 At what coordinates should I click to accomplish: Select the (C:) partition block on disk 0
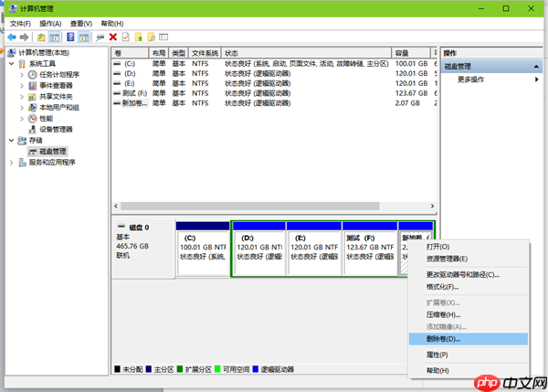(203, 249)
